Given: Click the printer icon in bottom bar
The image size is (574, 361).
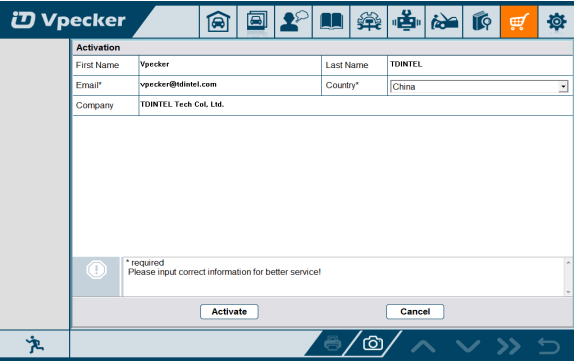Looking at the screenshot, I should click(332, 343).
